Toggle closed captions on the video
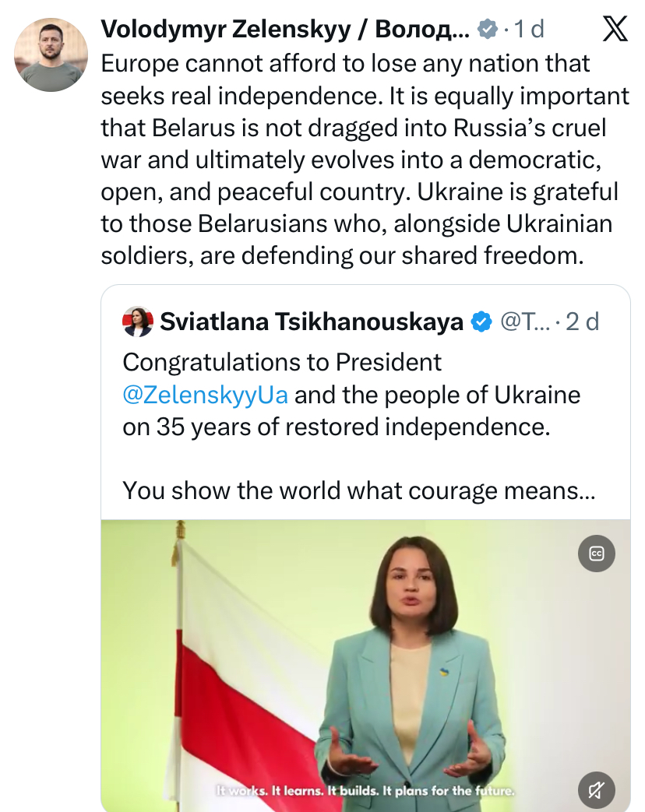Viewport: 645px width, 812px height. coord(596,554)
